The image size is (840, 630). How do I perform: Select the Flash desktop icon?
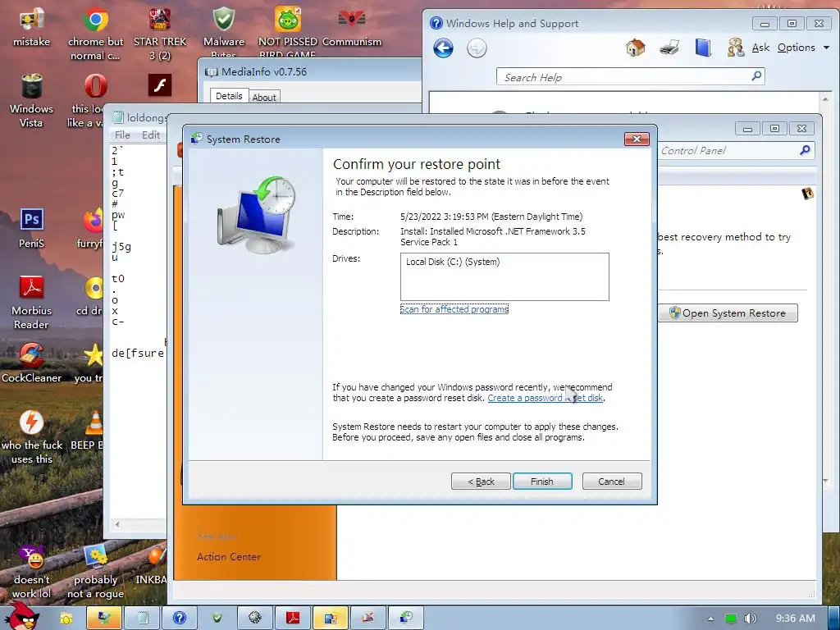[160, 85]
